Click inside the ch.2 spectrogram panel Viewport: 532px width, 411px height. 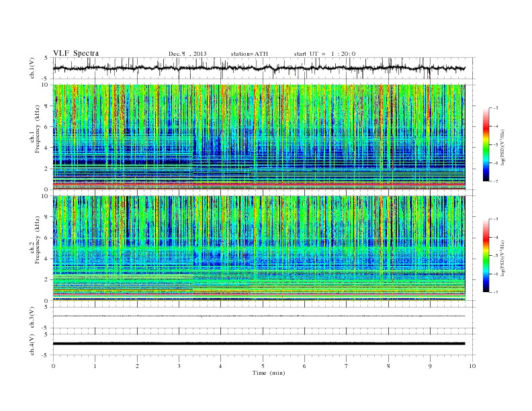coord(259,248)
